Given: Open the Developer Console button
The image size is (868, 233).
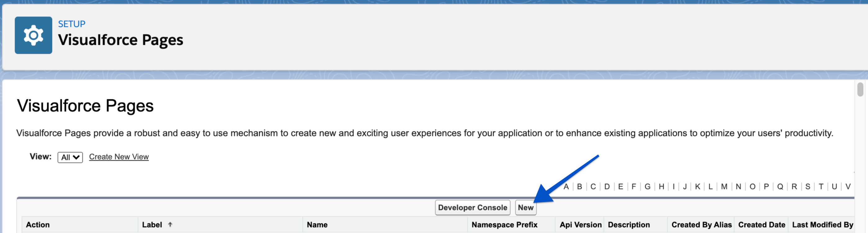Looking at the screenshot, I should [x=472, y=208].
